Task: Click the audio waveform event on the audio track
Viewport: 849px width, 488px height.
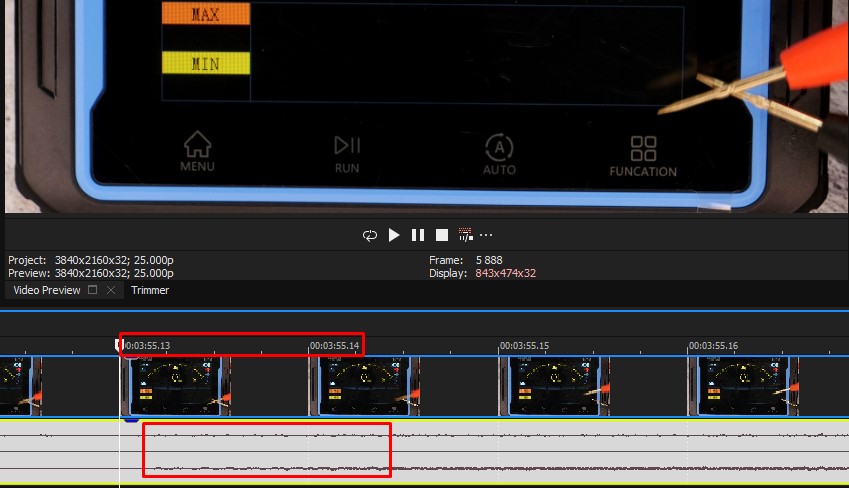Action: tap(424, 452)
